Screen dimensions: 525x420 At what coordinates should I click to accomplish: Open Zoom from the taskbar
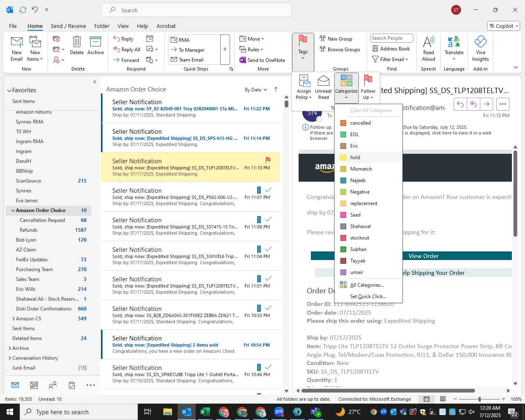(x=279, y=412)
